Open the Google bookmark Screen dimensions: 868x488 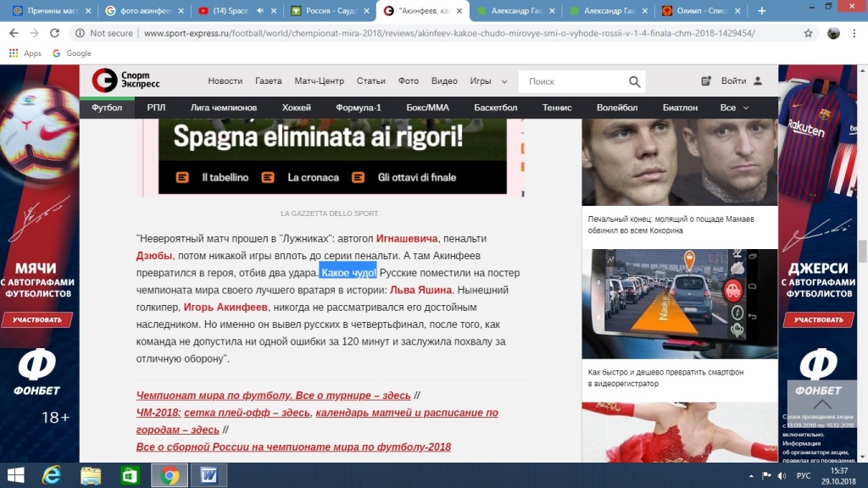click(x=71, y=53)
